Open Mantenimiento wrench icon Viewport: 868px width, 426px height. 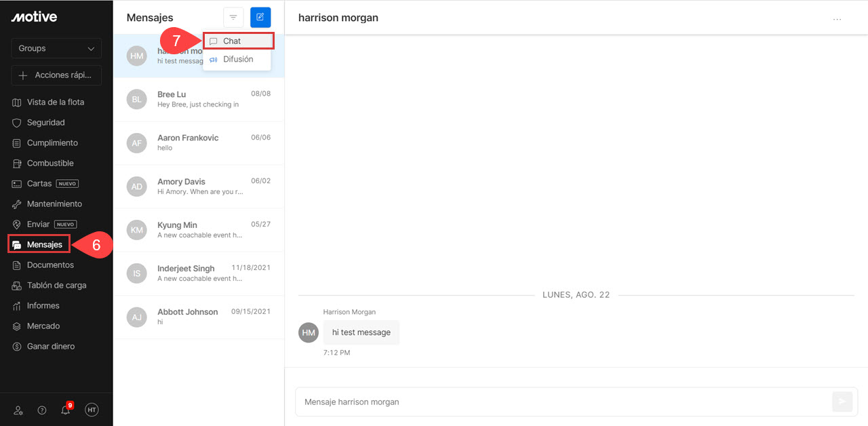(18, 204)
